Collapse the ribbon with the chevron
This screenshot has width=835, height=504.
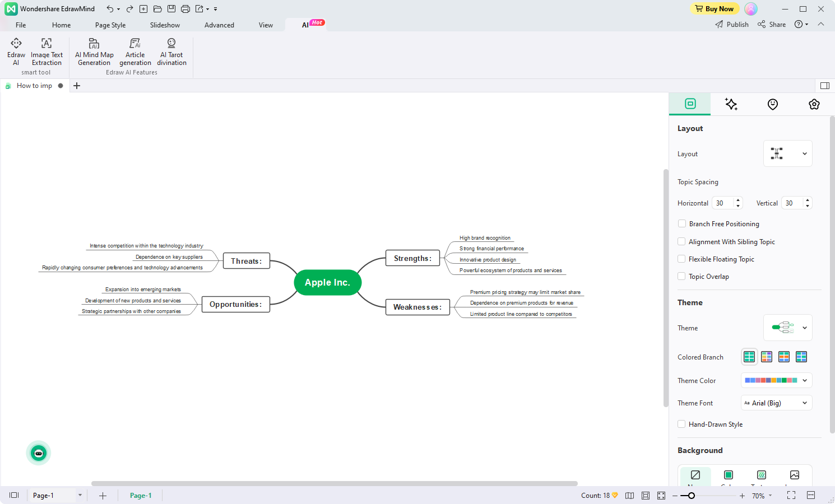[x=821, y=24]
